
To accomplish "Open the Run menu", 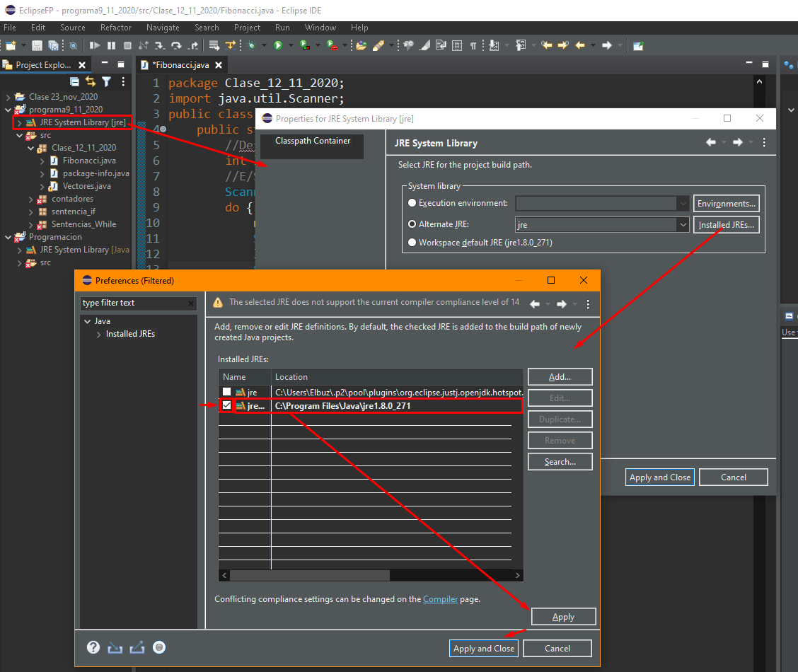I will 282,28.
